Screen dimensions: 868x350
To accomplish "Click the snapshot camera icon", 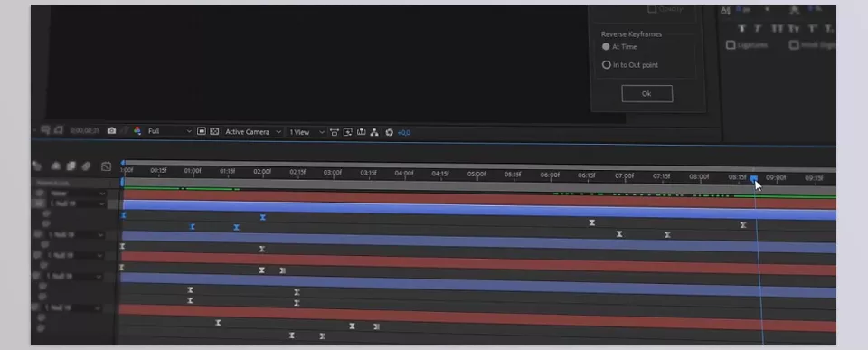I will (x=112, y=131).
